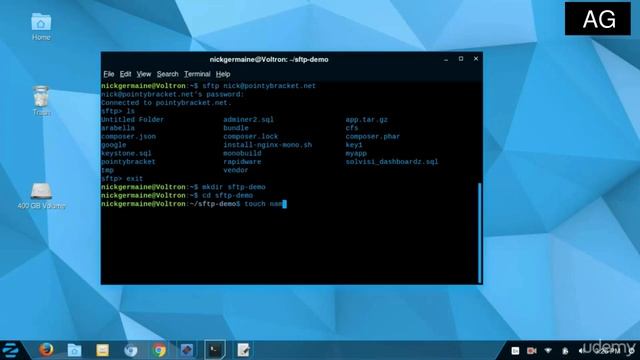Open the View menu in Terminal

tap(144, 74)
